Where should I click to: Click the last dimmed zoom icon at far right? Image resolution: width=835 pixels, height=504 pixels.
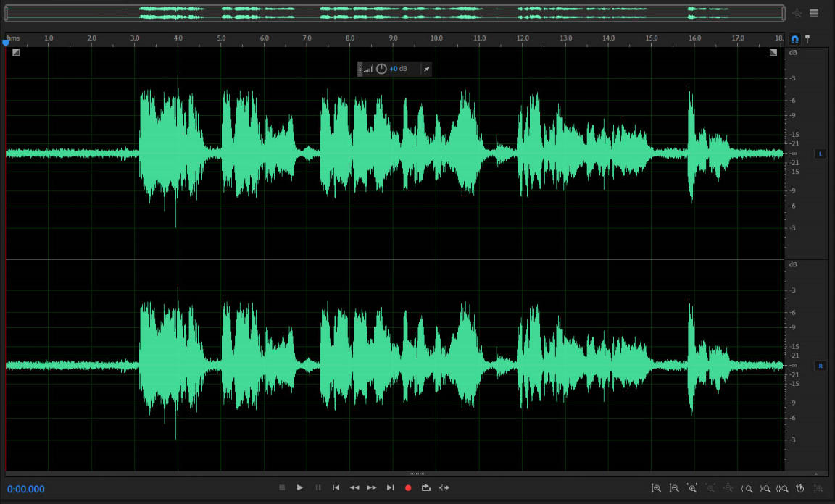(818, 488)
